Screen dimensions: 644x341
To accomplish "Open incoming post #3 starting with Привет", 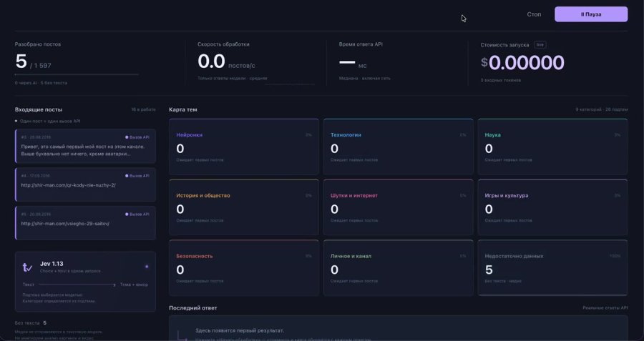I will coord(85,146).
